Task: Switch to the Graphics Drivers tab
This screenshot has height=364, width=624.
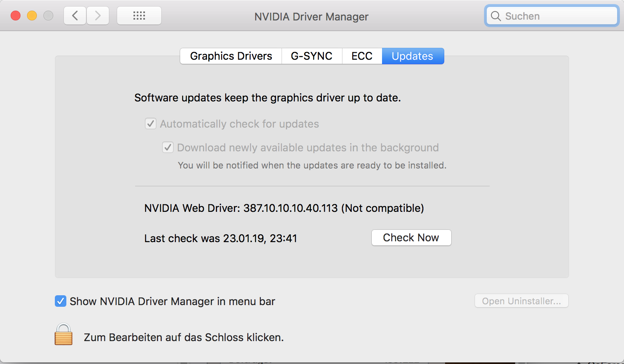Action: pos(231,56)
